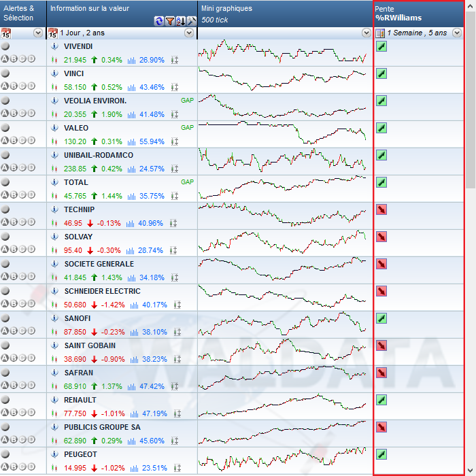Toggle selection D for SCHNEIDER ELECTRIC

31,303
